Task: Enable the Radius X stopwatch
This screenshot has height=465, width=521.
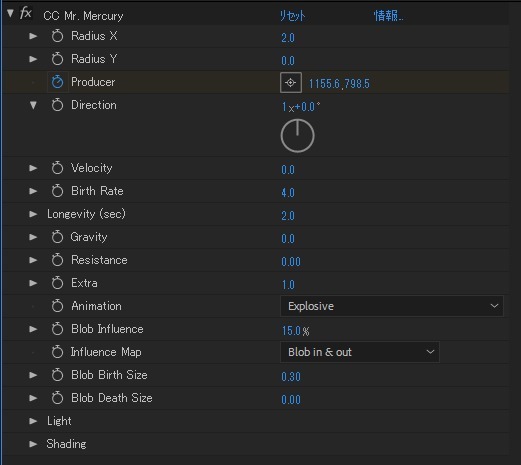Action: coord(57,36)
